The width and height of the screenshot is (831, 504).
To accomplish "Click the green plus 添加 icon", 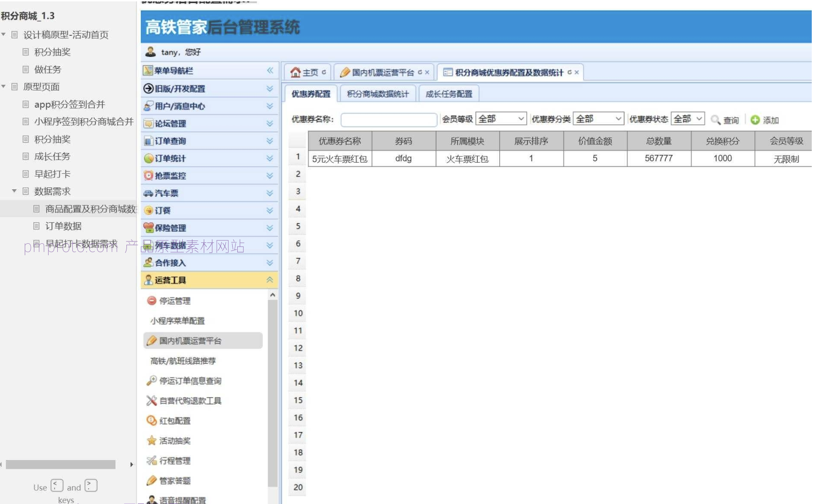I will (x=755, y=120).
